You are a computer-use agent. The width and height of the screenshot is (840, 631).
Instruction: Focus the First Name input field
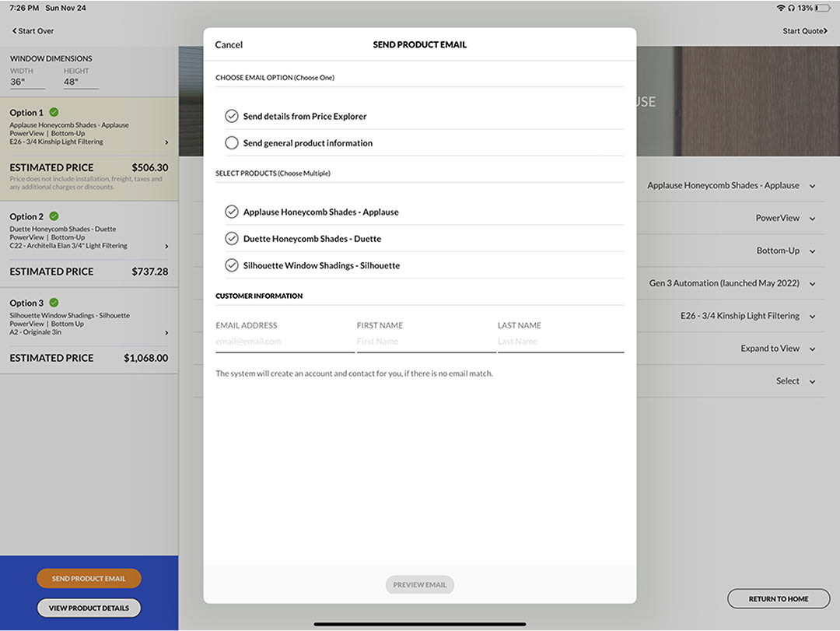pos(426,342)
